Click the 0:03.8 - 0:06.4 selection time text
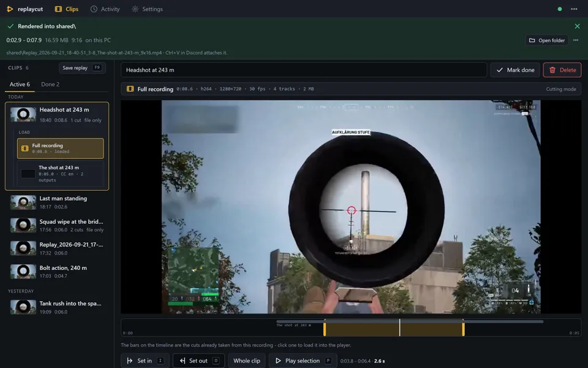The height and width of the screenshot is (368, 588). [x=355, y=361]
